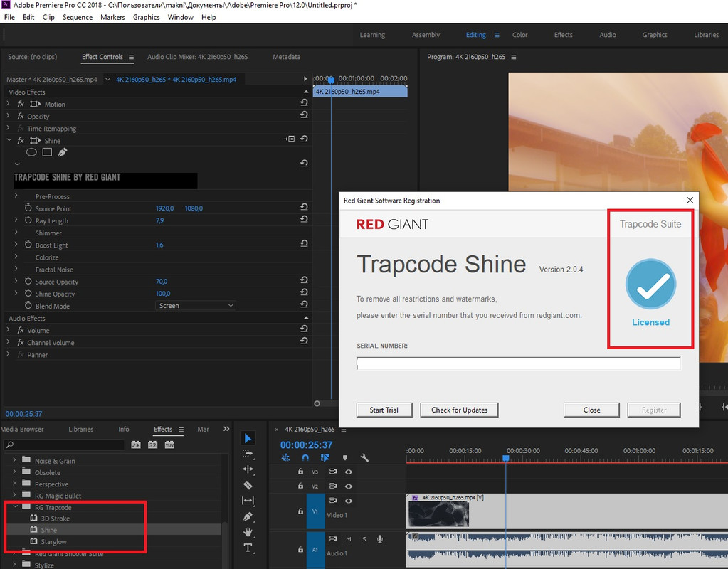
Task: Expand the Colorize group
Action: tap(16, 256)
